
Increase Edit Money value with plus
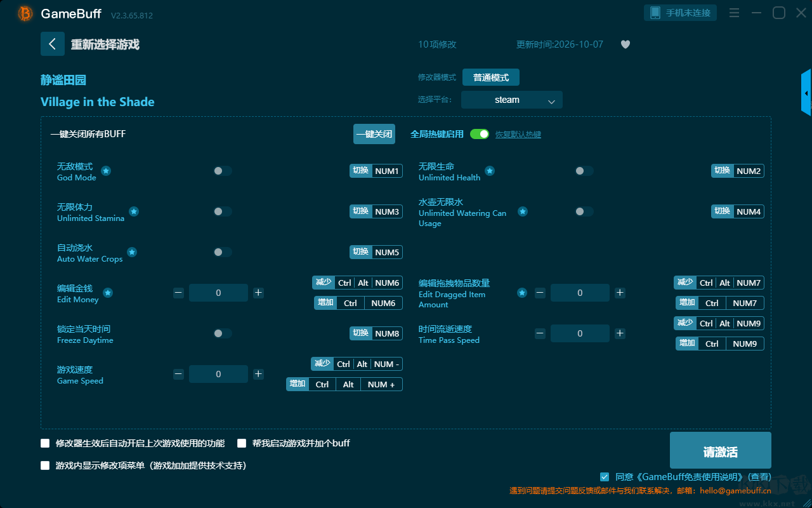[258, 293]
